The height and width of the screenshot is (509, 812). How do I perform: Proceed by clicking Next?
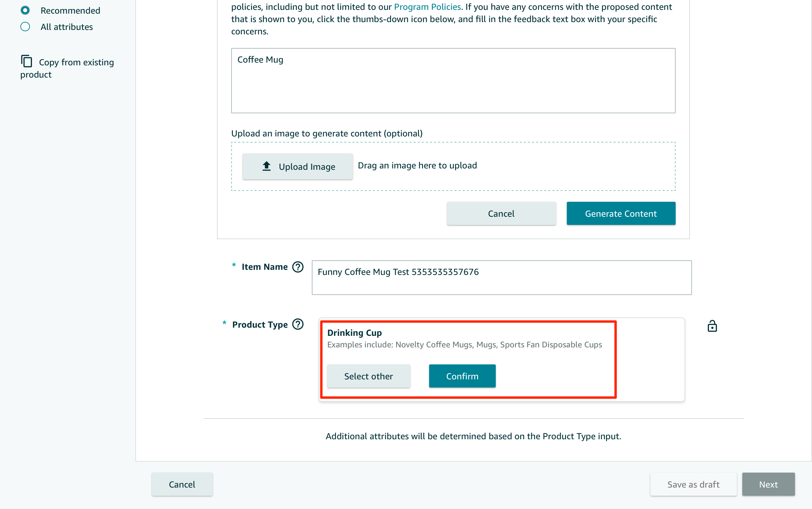(x=768, y=484)
